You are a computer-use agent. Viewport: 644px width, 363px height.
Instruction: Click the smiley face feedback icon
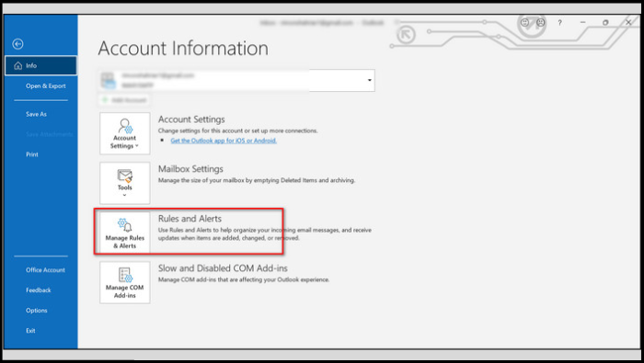(524, 23)
